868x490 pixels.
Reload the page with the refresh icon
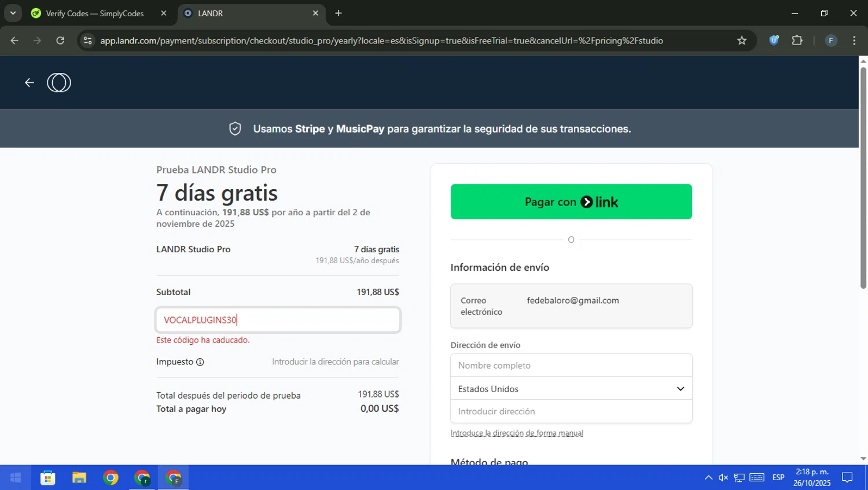tap(60, 40)
